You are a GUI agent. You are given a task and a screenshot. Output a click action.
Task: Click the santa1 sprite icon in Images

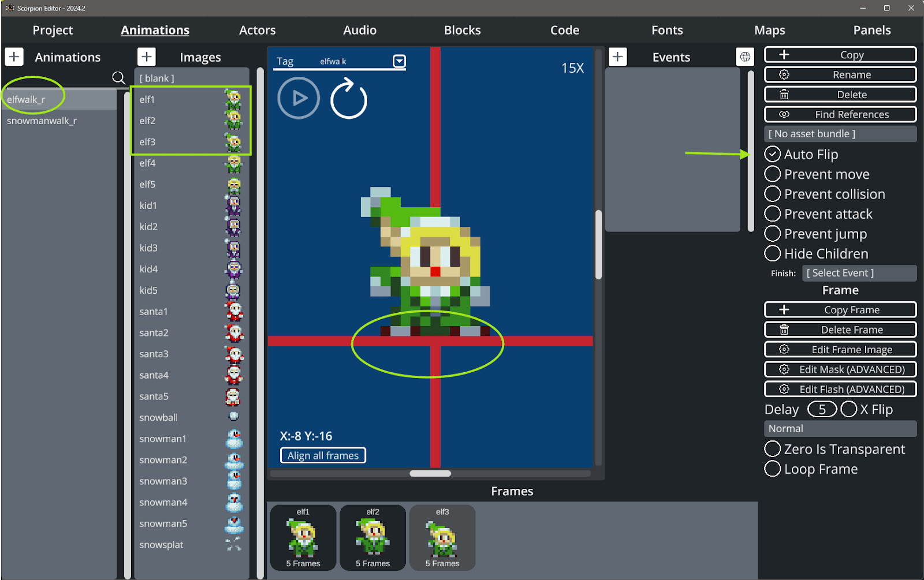233,312
